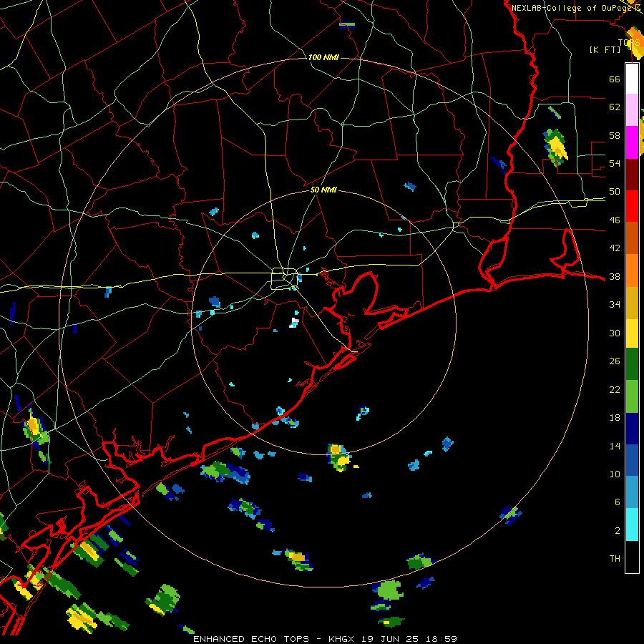This screenshot has height=644, width=644.
Task: Click the white swatch in the tops legend
Action: tap(632, 79)
